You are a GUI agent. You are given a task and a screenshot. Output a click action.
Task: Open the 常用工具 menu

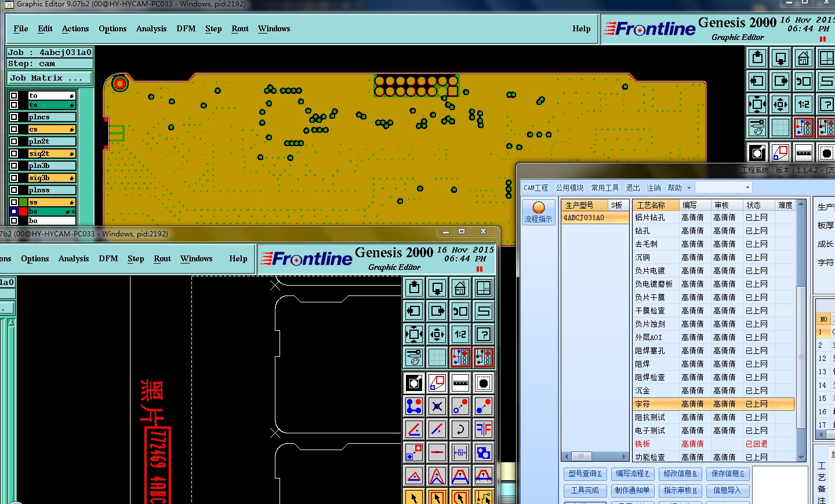click(605, 188)
